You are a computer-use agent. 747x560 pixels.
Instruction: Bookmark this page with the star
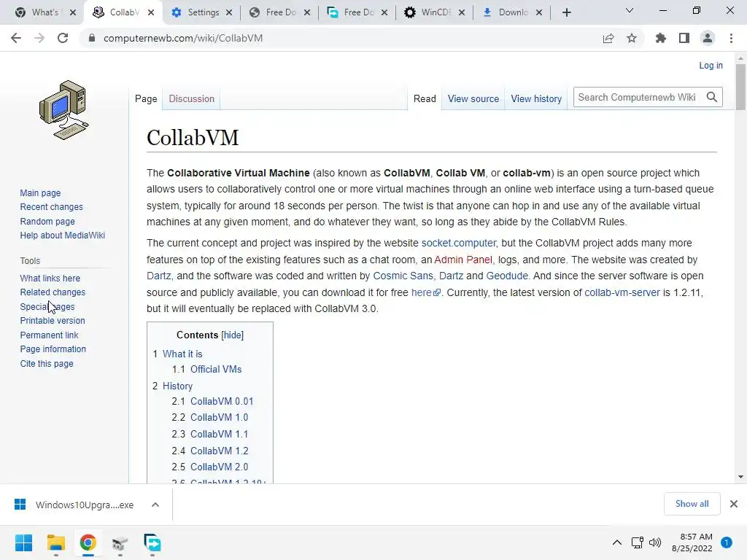pos(632,38)
